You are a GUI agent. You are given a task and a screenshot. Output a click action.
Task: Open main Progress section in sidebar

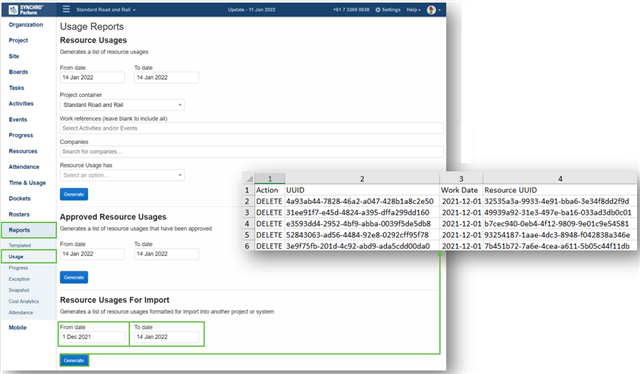pyautogui.click(x=21, y=135)
